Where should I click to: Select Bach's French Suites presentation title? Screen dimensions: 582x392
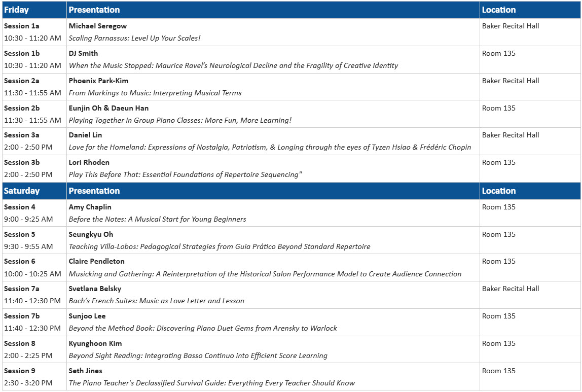click(156, 301)
